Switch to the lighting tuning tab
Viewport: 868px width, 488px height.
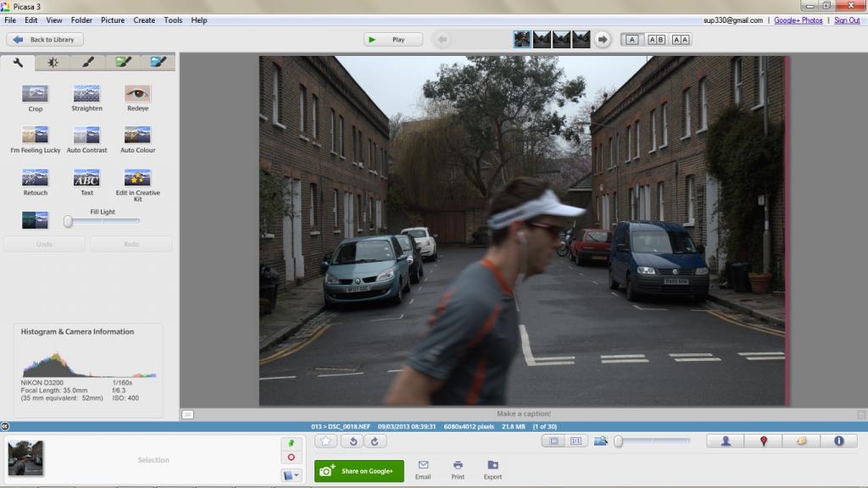pos(53,62)
